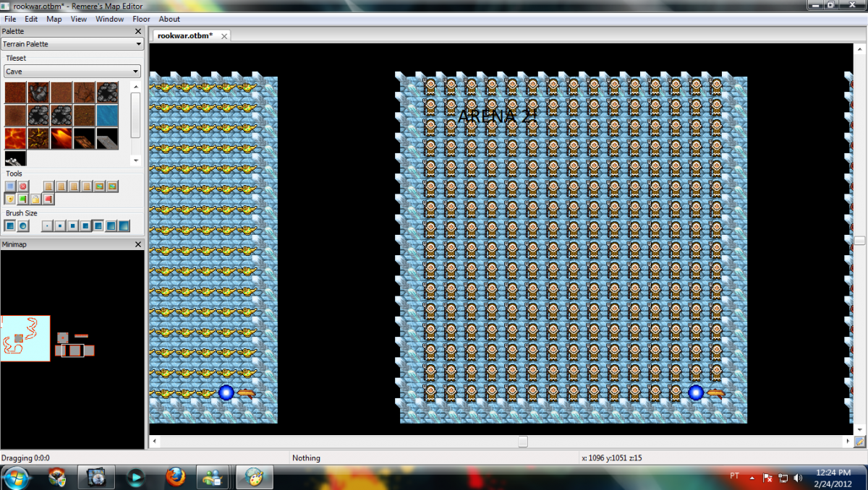
Task: Click the tileset list scroll down arrow
Action: 136,160
